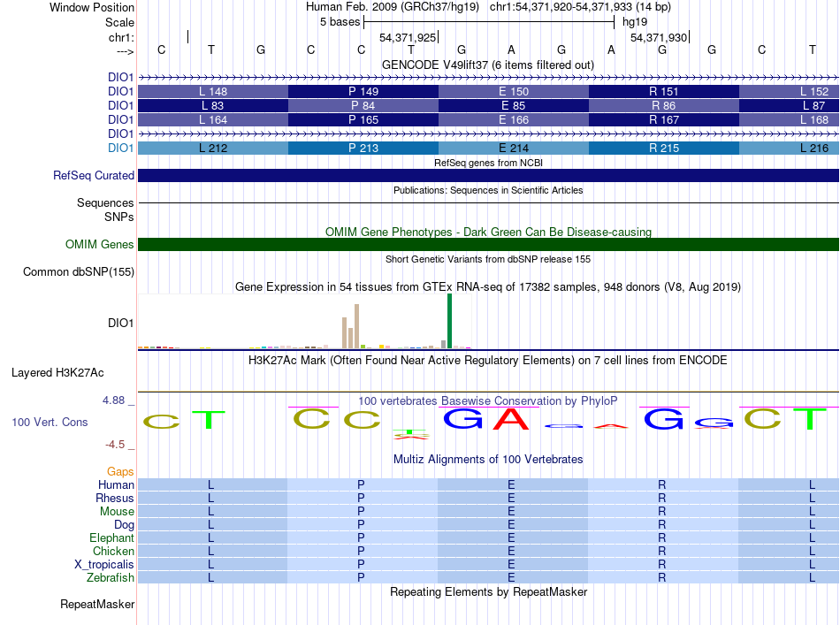Image resolution: width=840 pixels, height=625 pixels.
Task: Click the R 167 codon box
Action: [x=664, y=119]
